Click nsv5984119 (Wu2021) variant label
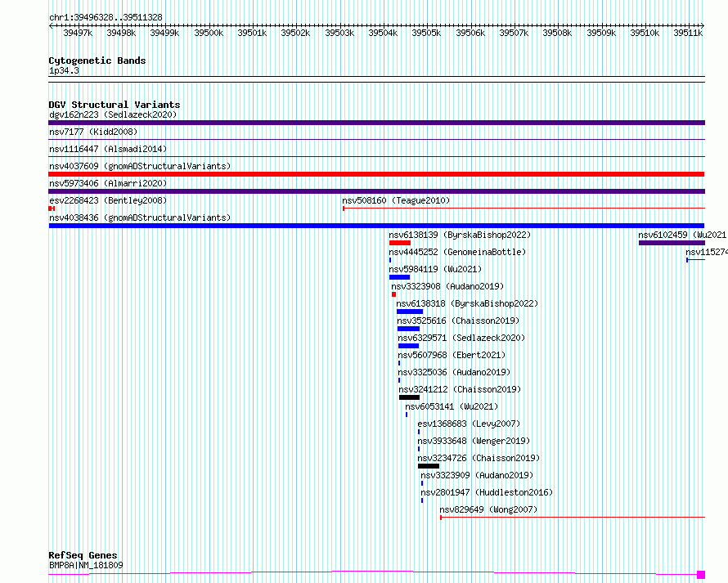The height and width of the screenshot is (583, 728). coord(435,269)
